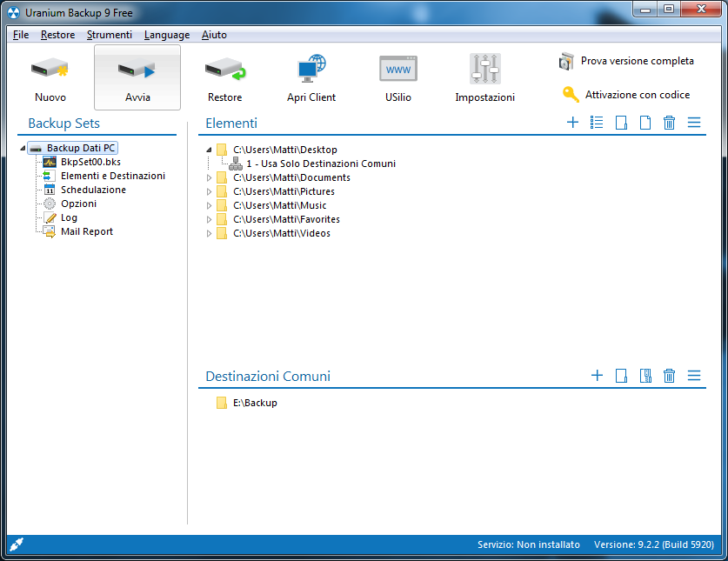Open the Aiuto menu
This screenshot has height=561, width=728.
214,35
